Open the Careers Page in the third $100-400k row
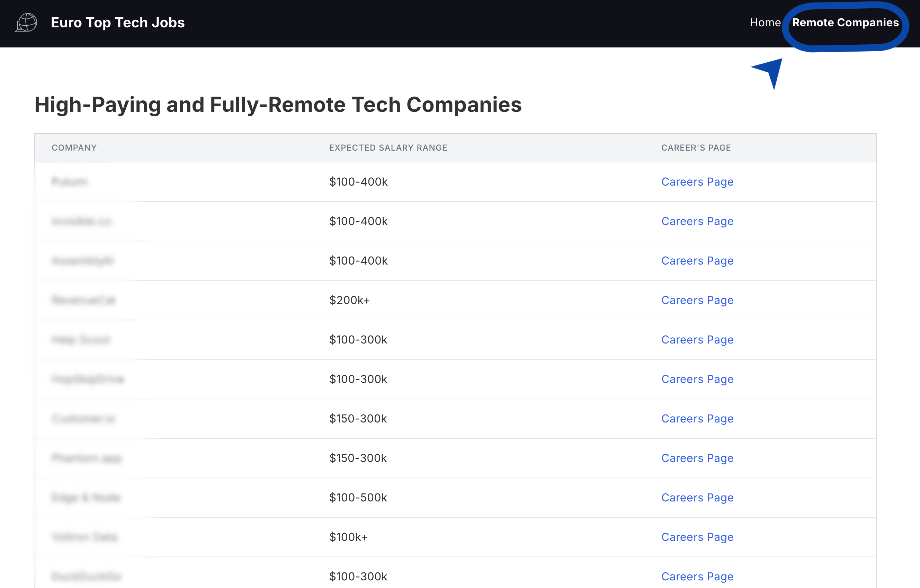This screenshot has height=588, width=920. pos(697,260)
